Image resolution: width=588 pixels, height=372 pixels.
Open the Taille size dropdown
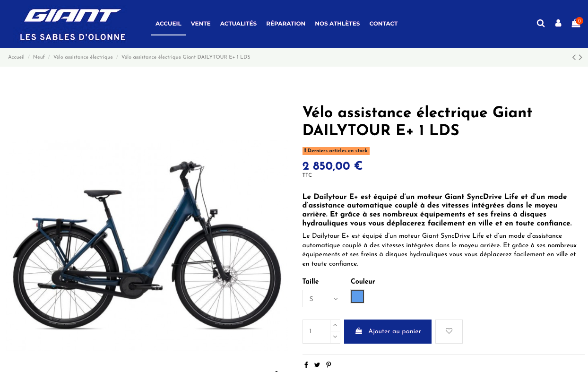pos(322,299)
